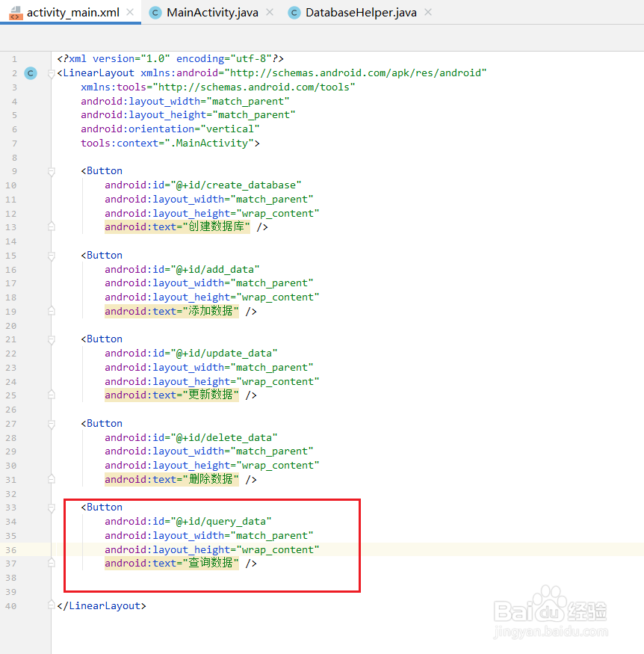Click line number 1 in the gutter

click(x=14, y=59)
